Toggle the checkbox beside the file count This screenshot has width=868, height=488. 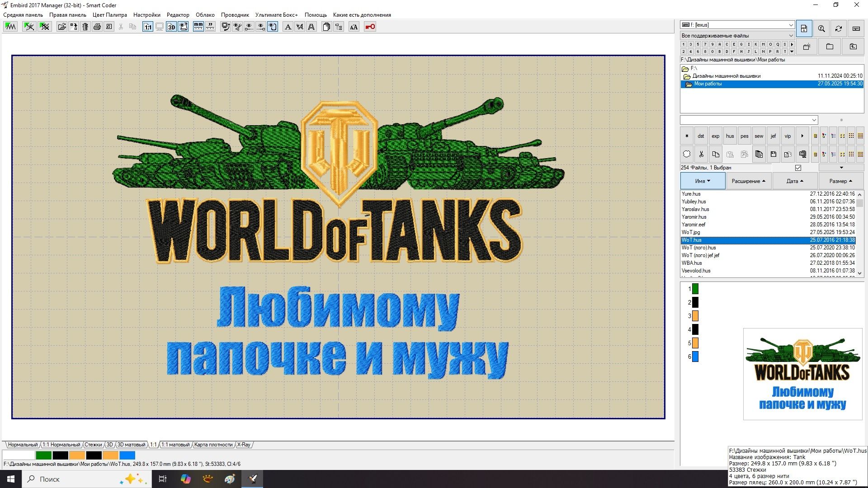click(x=798, y=168)
